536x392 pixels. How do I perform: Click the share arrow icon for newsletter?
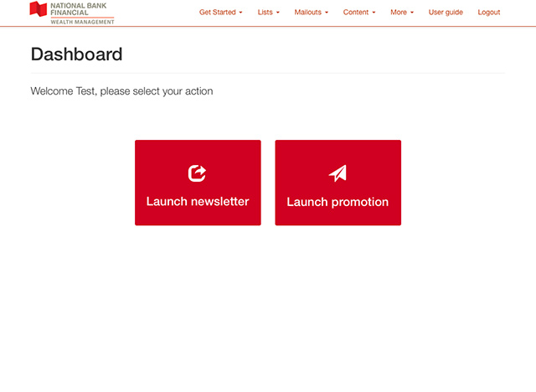[198, 173]
